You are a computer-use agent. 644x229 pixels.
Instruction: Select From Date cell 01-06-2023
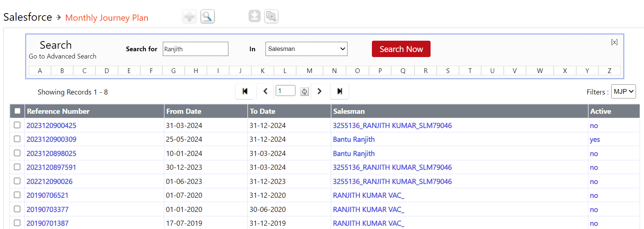tap(184, 181)
